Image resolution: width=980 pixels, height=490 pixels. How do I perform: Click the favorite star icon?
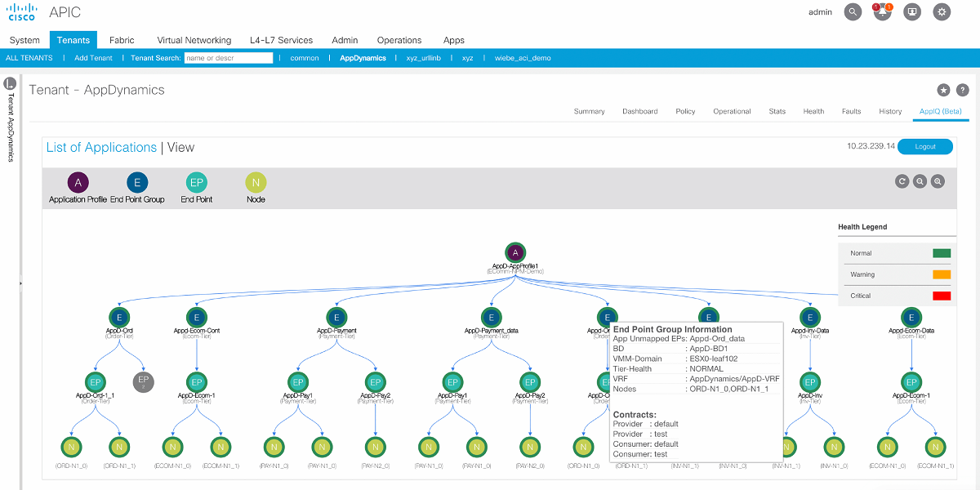tap(943, 91)
